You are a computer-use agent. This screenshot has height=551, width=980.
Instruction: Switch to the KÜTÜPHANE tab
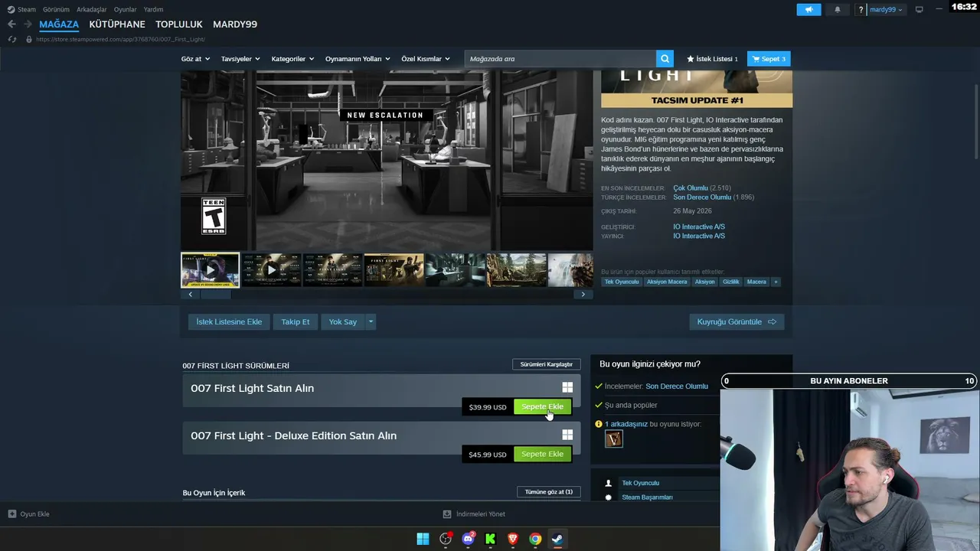click(x=117, y=24)
